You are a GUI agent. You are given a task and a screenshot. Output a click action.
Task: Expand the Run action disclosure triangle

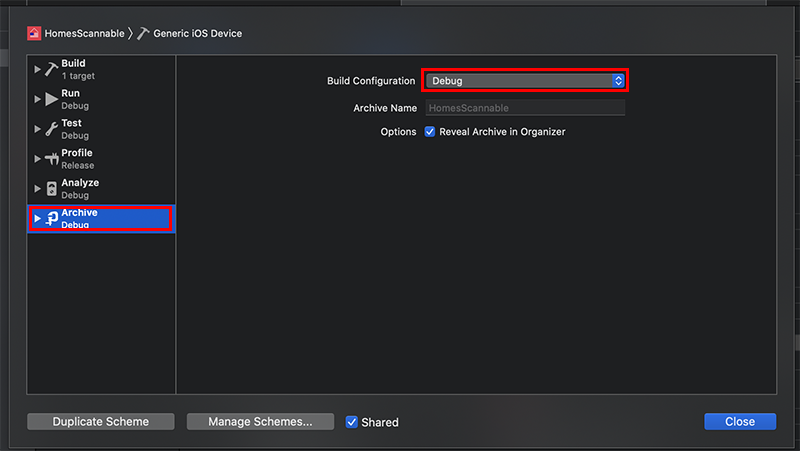(x=37, y=99)
